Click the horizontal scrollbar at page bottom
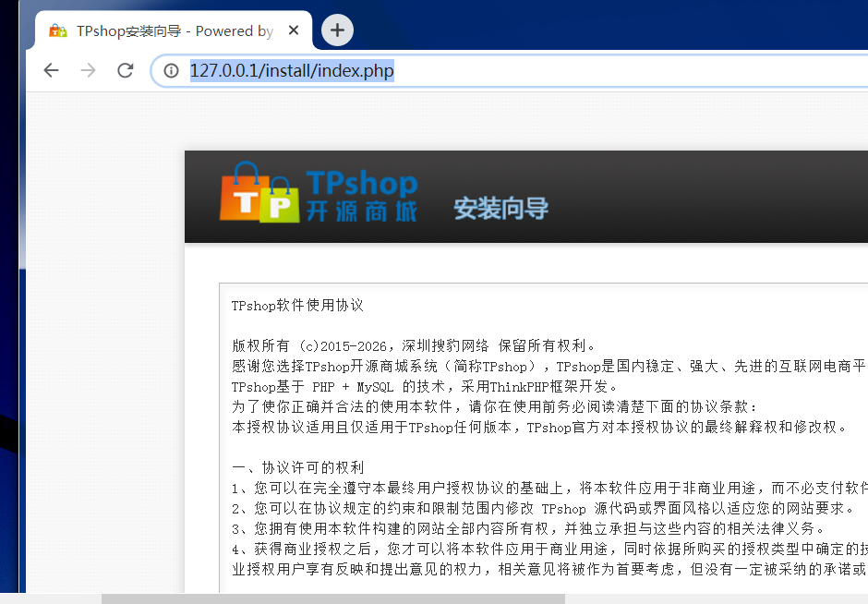Screen dimensions: 868x604 [x=332, y=599]
